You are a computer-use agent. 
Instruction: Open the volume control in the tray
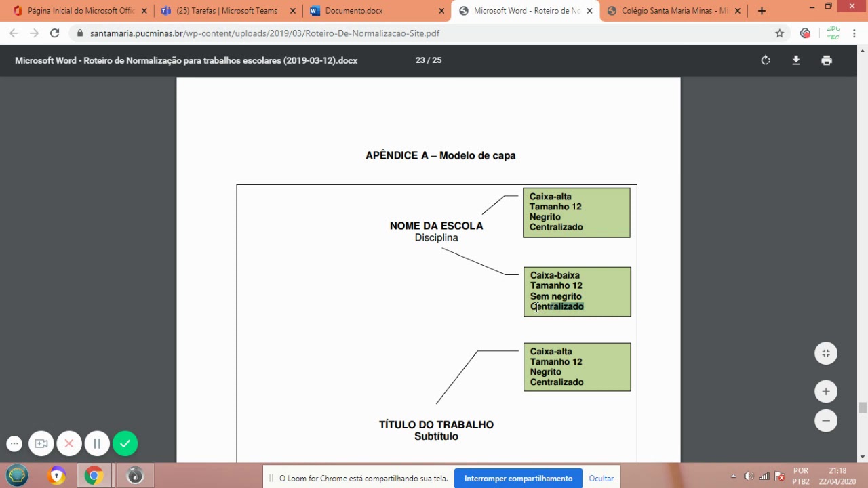pyautogui.click(x=749, y=476)
